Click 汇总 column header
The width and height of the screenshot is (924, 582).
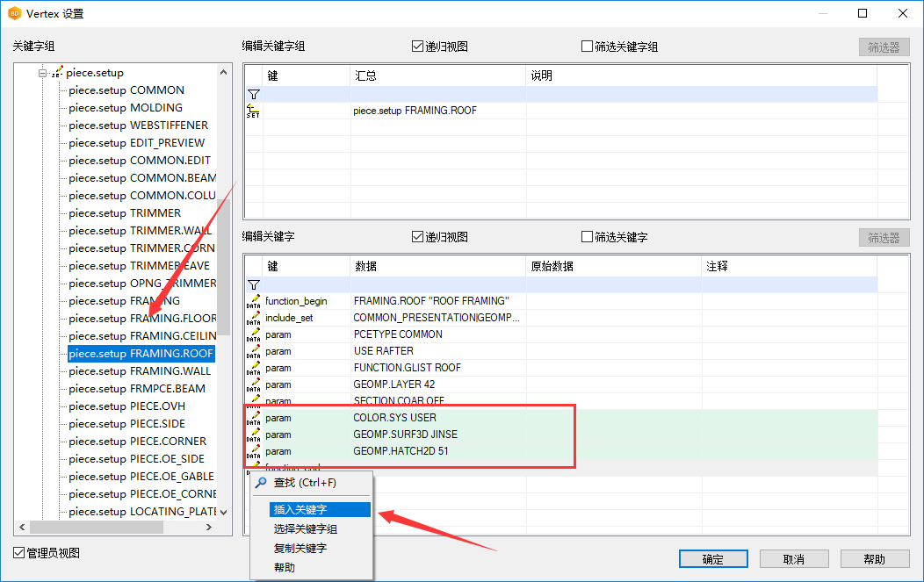point(437,76)
